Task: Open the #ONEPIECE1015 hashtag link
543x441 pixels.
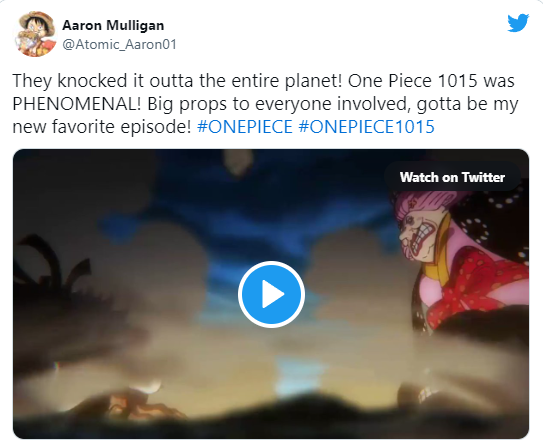Action: 366,126
